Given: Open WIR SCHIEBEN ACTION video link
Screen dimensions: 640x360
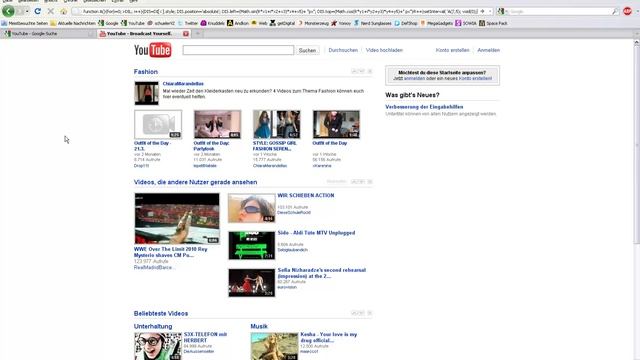Looking at the screenshot, I should point(306,196).
